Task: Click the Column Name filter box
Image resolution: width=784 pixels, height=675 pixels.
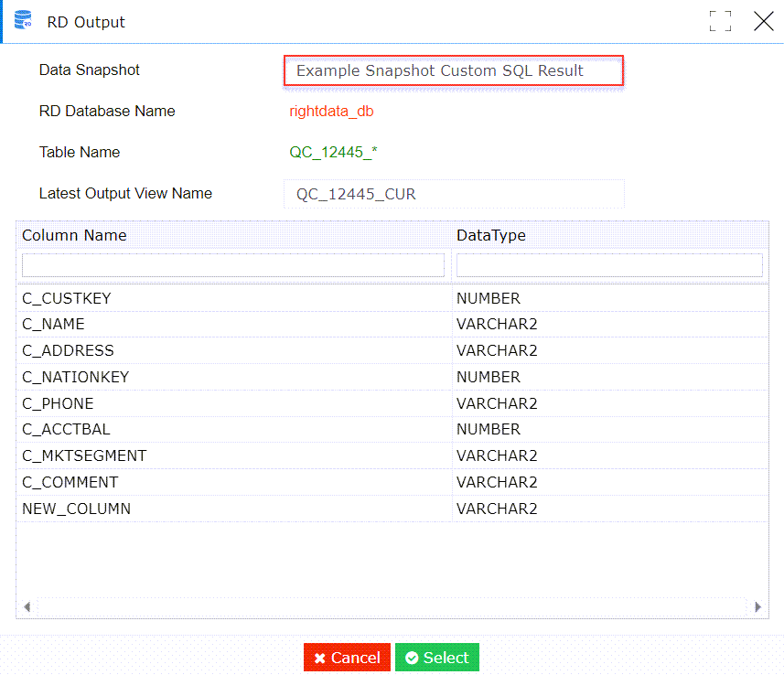Action: pyautogui.click(x=233, y=265)
